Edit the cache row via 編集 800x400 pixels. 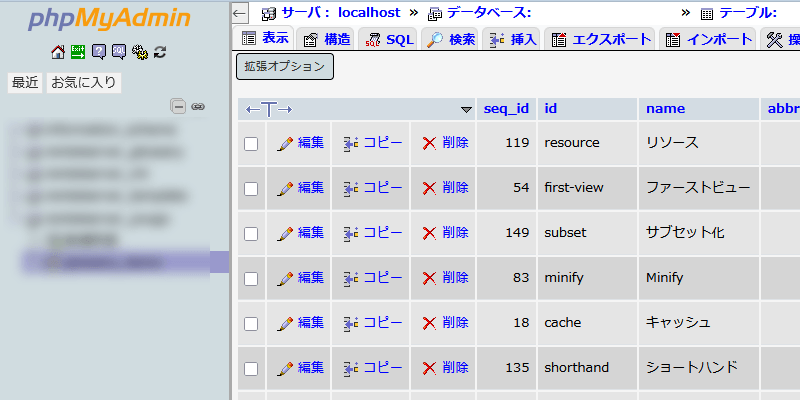point(301,323)
